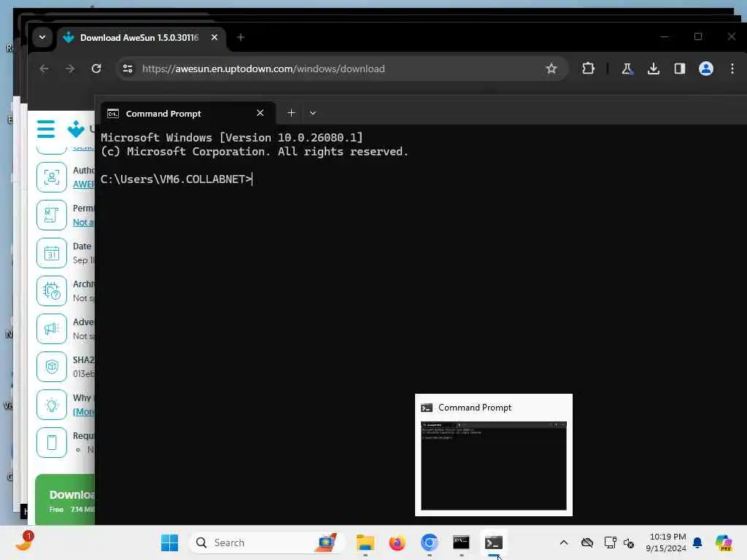Click the Uptodown logo
The image size is (747, 560).
(x=76, y=129)
